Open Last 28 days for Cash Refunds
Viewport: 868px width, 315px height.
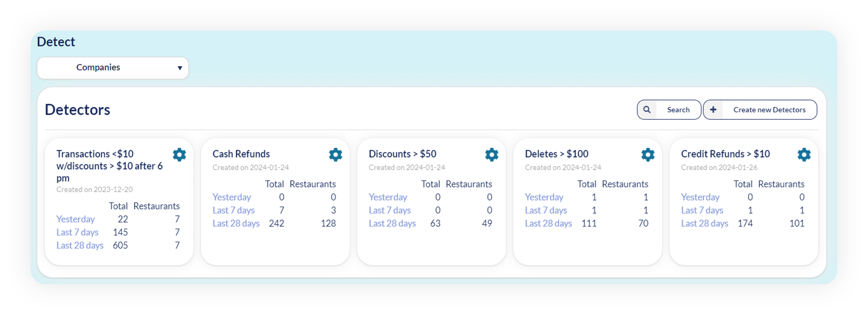(236, 223)
